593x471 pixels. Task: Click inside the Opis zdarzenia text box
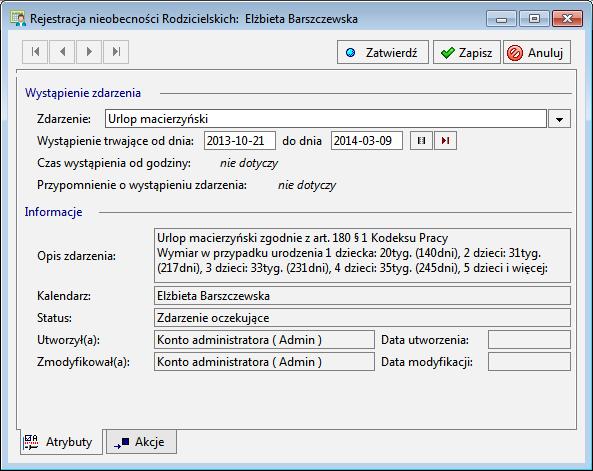tap(362, 255)
